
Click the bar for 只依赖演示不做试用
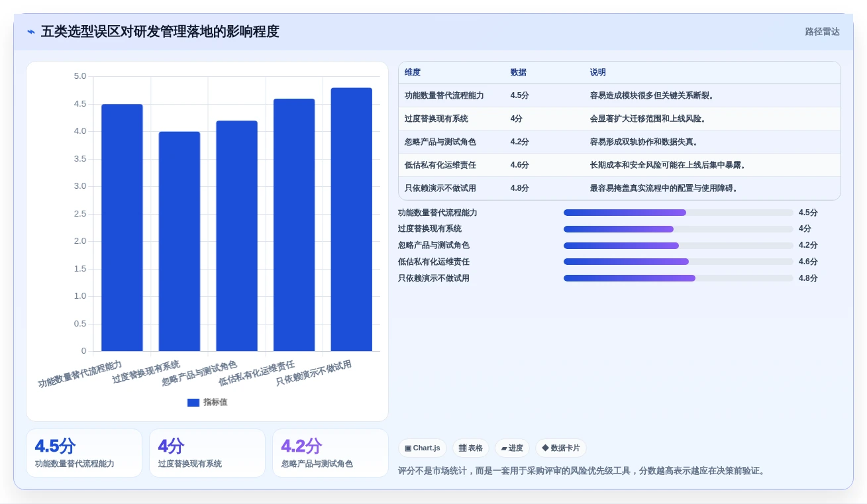pyautogui.click(x=352, y=219)
